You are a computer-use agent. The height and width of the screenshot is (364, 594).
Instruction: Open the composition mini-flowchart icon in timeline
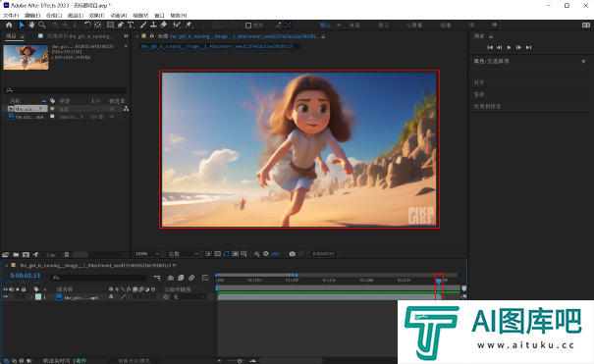[x=157, y=278]
